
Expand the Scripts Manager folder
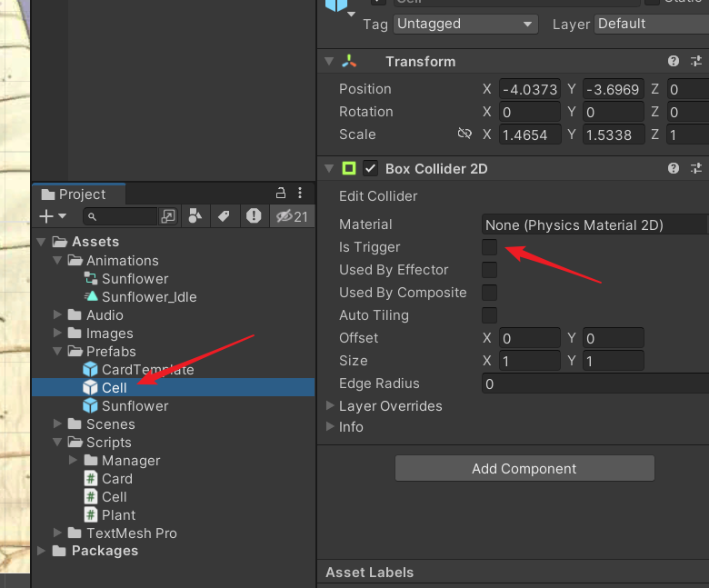pos(75,461)
